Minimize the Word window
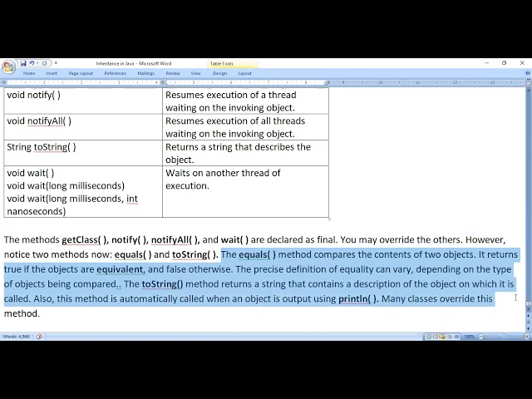Screen dimensions: 532x399 tap(487, 63)
